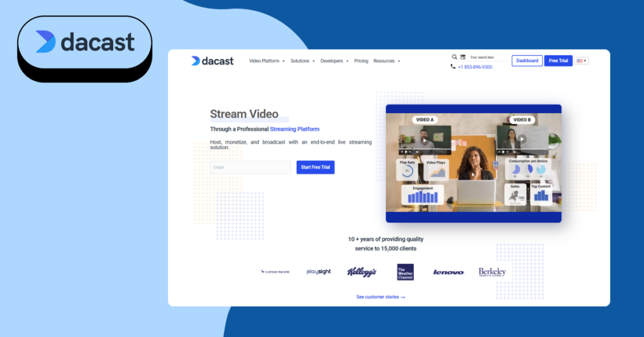
Task: Open the Top Content chart card
Action: tap(541, 194)
